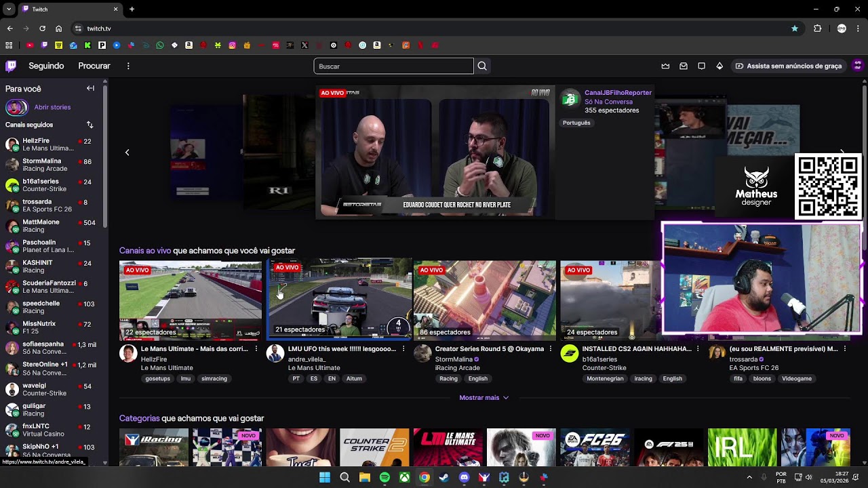Open the iRacing category cover
868x488 pixels.
[154, 447]
